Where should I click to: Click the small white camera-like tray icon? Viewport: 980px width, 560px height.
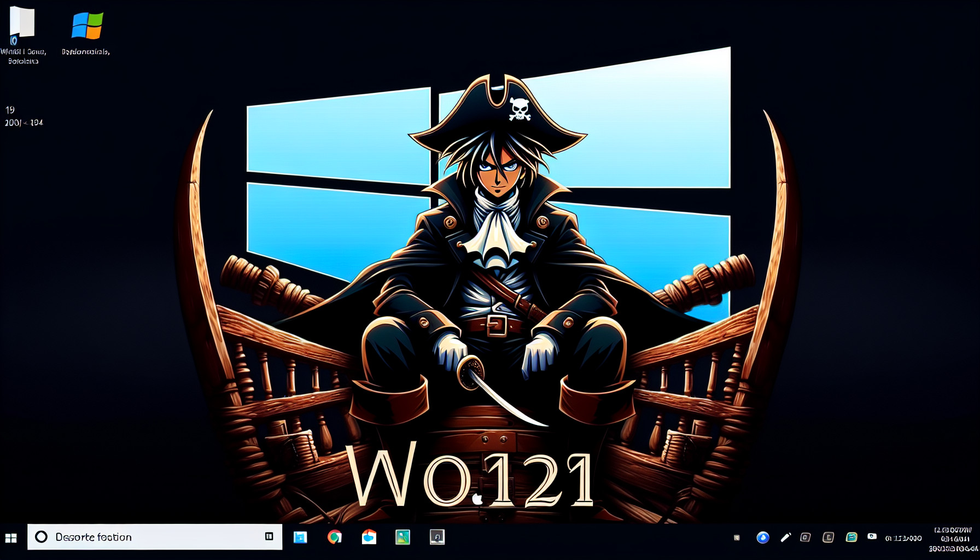point(872,536)
